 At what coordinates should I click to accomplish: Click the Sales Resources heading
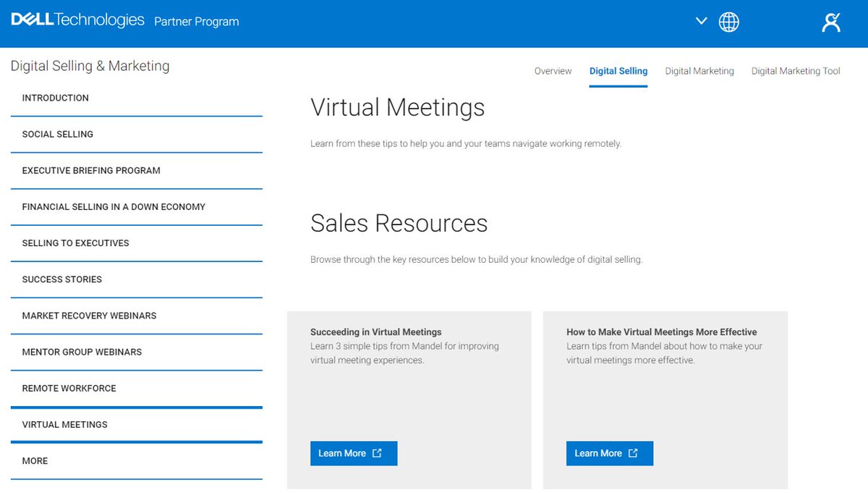pos(399,223)
